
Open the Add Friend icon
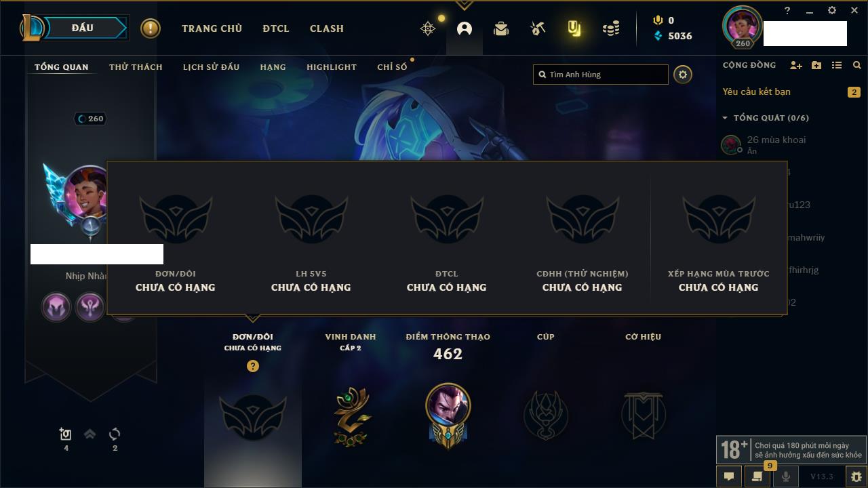(796, 65)
